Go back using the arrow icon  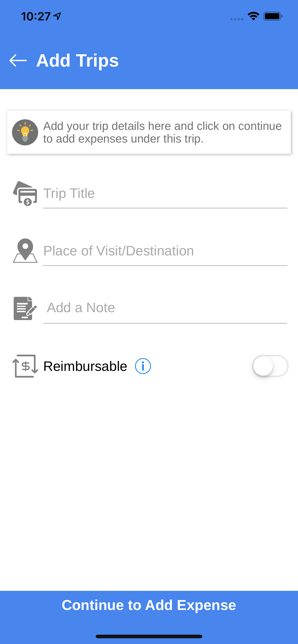click(18, 61)
